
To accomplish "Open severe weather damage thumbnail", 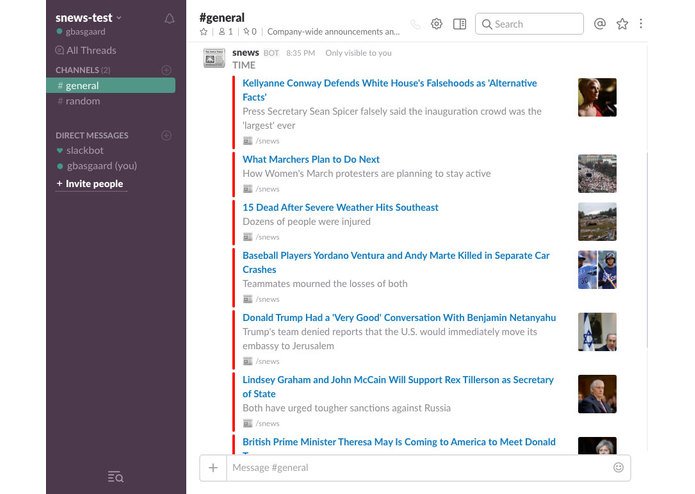I will (597, 222).
